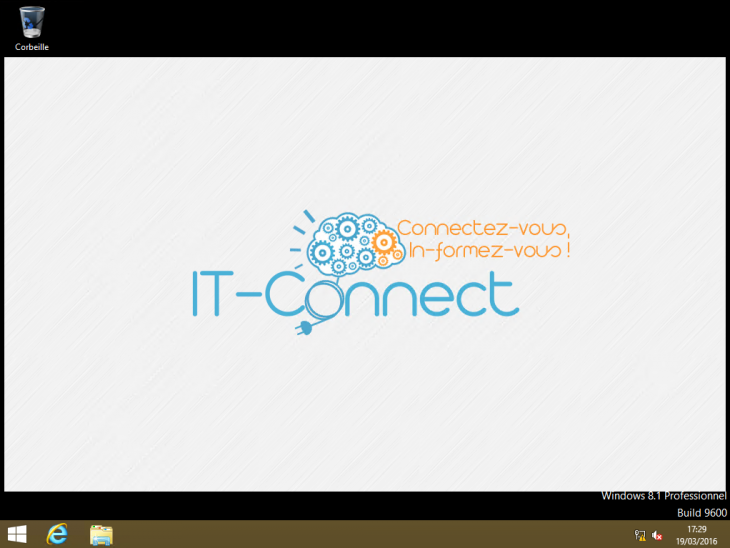The width and height of the screenshot is (730, 548).
Task: Click the network status tray icon
Action: (x=640, y=535)
